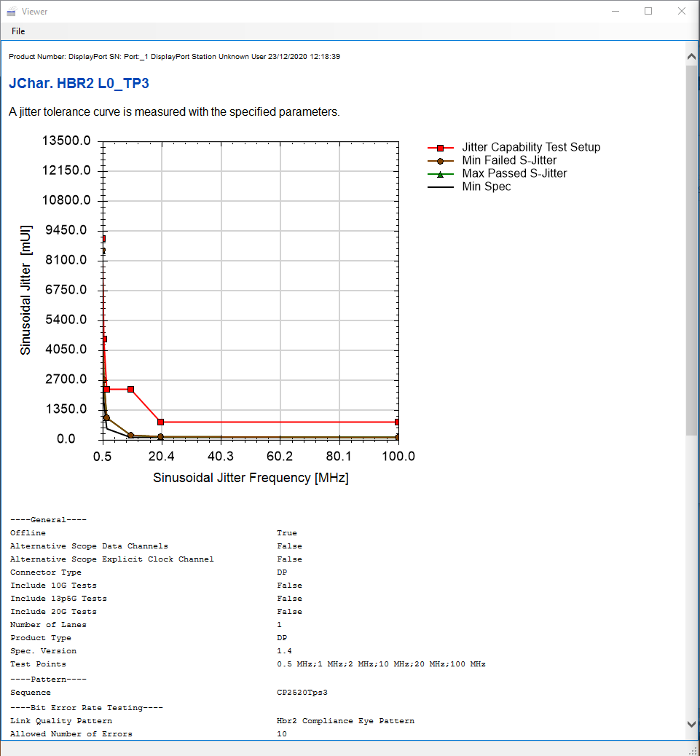Click the scroll up arrow of vertical scrollbar
Screen dimensions: 700x756
[691, 57]
